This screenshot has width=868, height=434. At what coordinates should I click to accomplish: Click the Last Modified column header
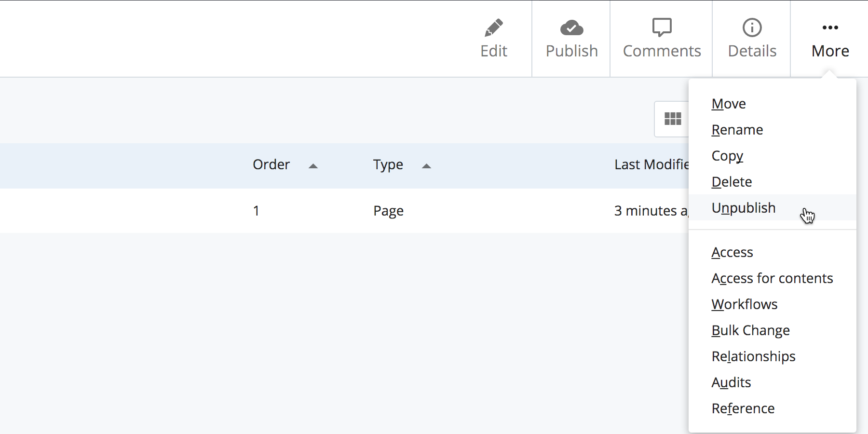pos(651,165)
